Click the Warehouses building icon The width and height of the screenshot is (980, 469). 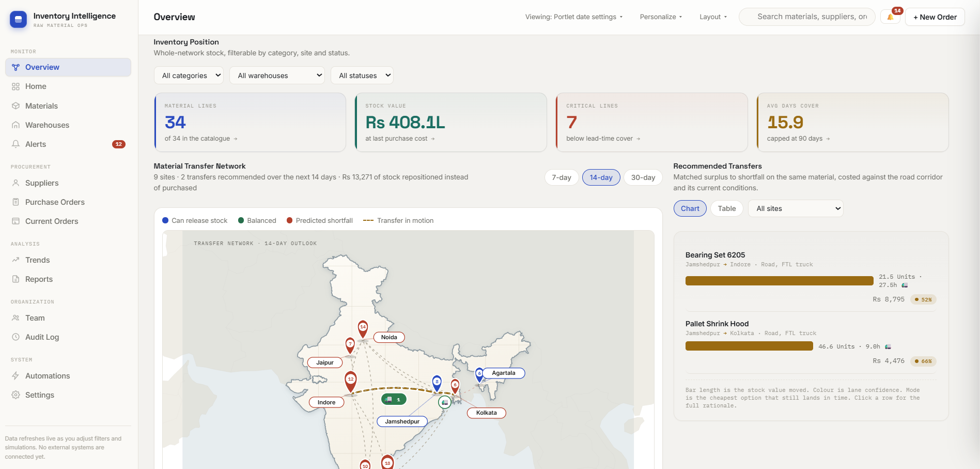(15, 125)
